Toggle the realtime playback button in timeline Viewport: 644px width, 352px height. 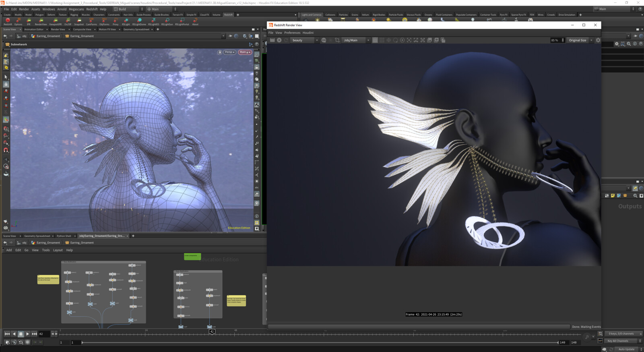pos(27,342)
